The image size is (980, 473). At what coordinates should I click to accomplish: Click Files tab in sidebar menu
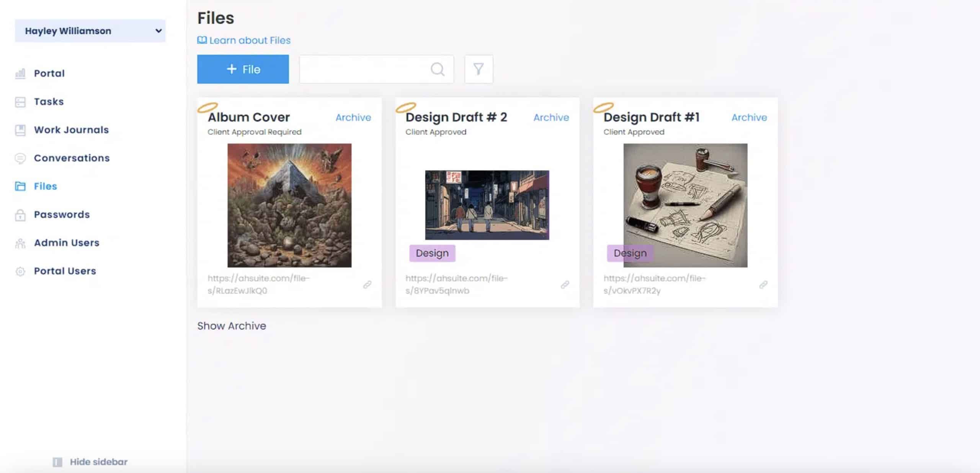tap(46, 186)
